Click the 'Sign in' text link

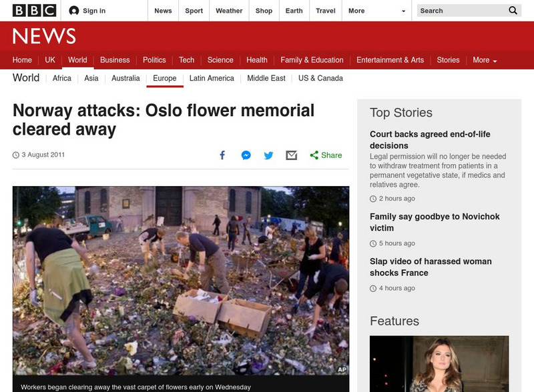(x=94, y=11)
